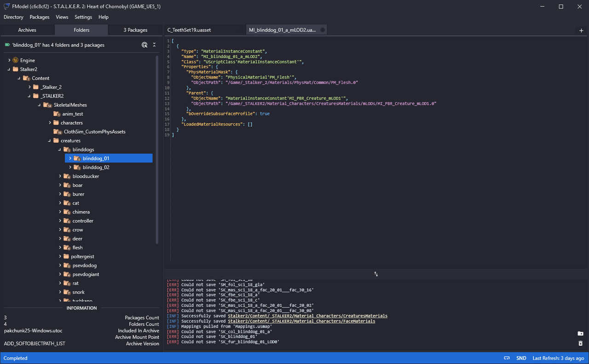Click the locate-asset icon beside folder summary
This screenshot has height=364, width=589.
pos(144,45)
